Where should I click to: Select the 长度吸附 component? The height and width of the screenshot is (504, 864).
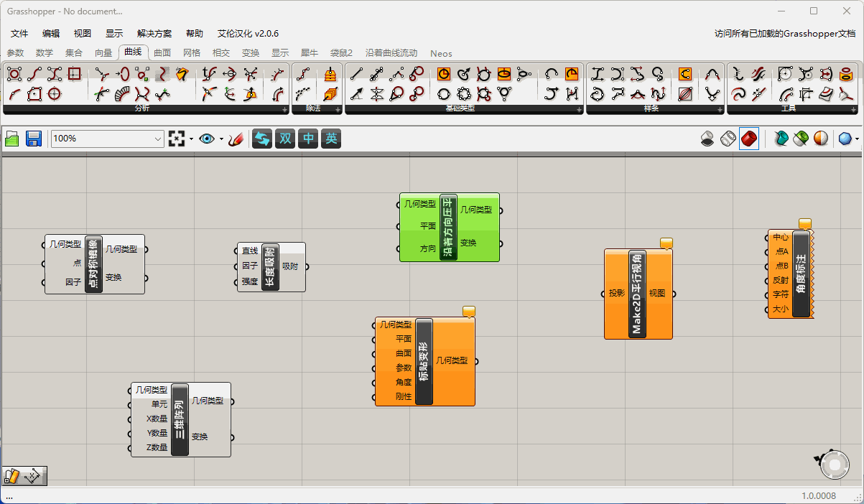pyautogui.click(x=271, y=267)
